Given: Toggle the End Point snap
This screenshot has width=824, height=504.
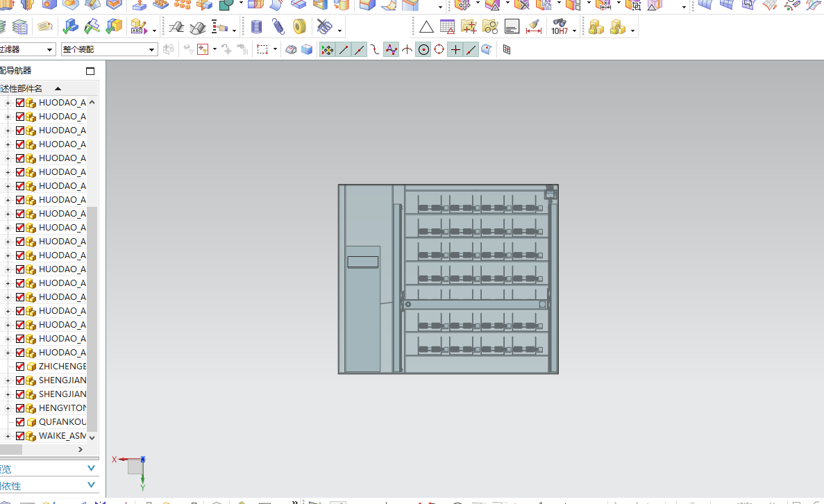Looking at the screenshot, I should [344, 49].
